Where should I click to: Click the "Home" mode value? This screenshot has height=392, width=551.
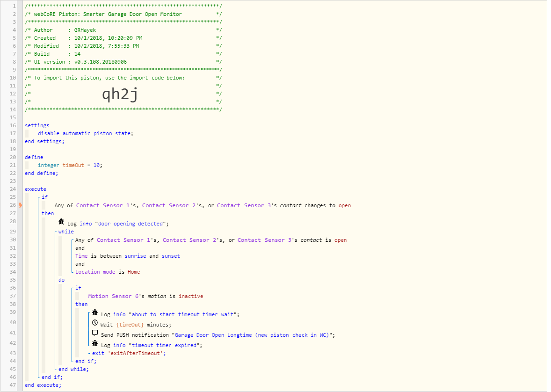click(x=133, y=272)
